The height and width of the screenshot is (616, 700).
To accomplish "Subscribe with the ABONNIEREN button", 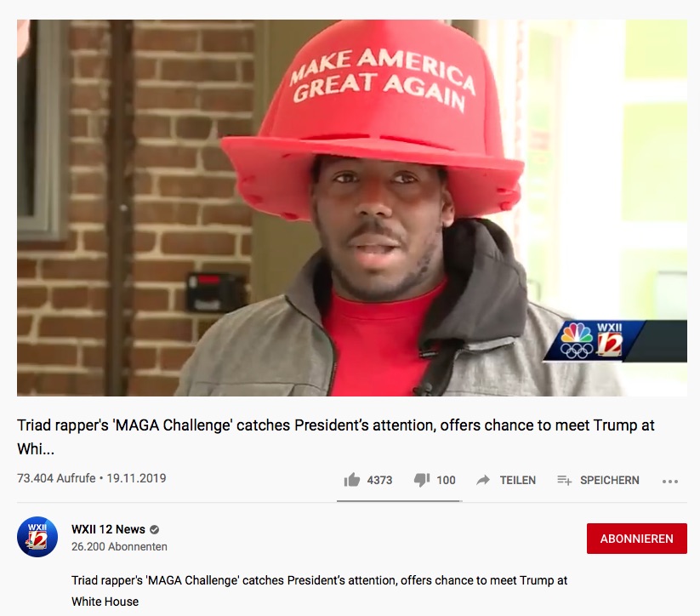I will [636, 539].
